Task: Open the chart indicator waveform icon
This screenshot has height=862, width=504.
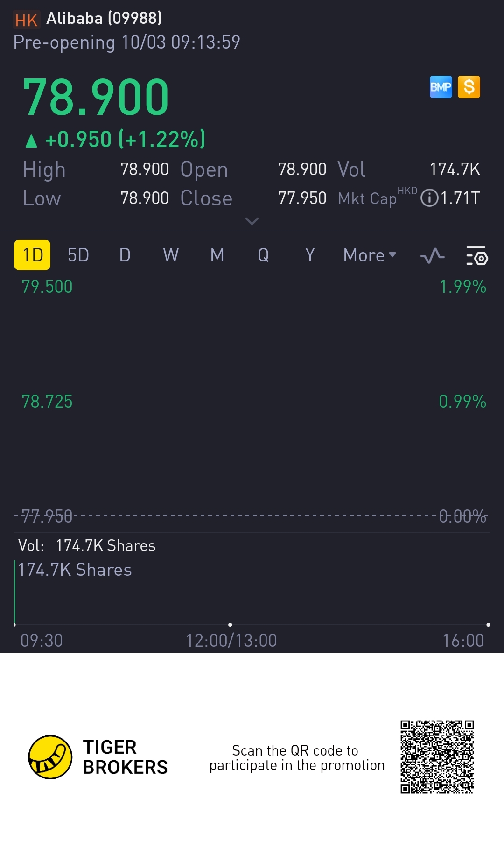Action: click(432, 256)
